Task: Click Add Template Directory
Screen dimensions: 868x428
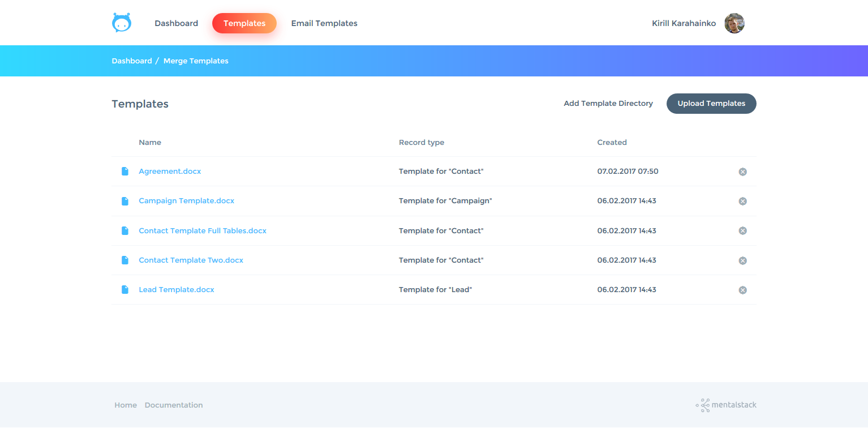Action: (608, 104)
